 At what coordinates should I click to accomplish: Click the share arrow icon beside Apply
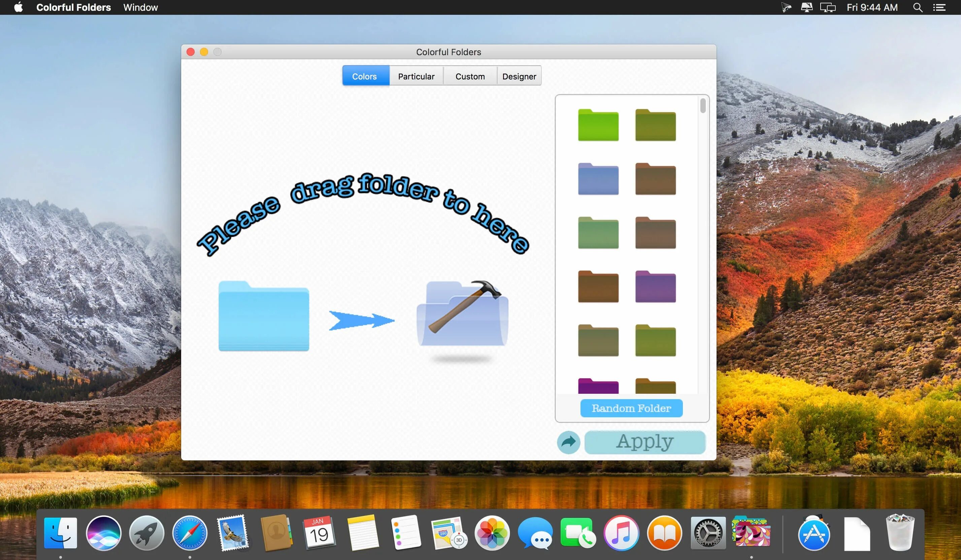pos(568,442)
